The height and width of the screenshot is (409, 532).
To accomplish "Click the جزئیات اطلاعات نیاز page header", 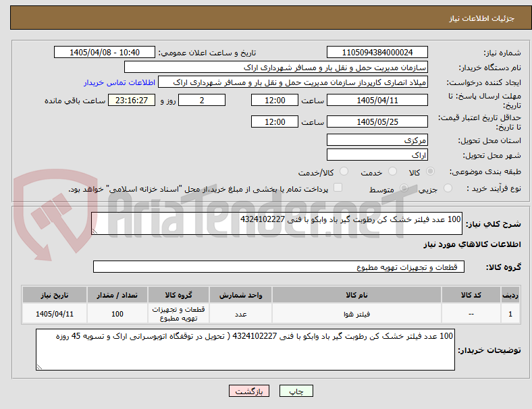I will pyautogui.click(x=482, y=18).
